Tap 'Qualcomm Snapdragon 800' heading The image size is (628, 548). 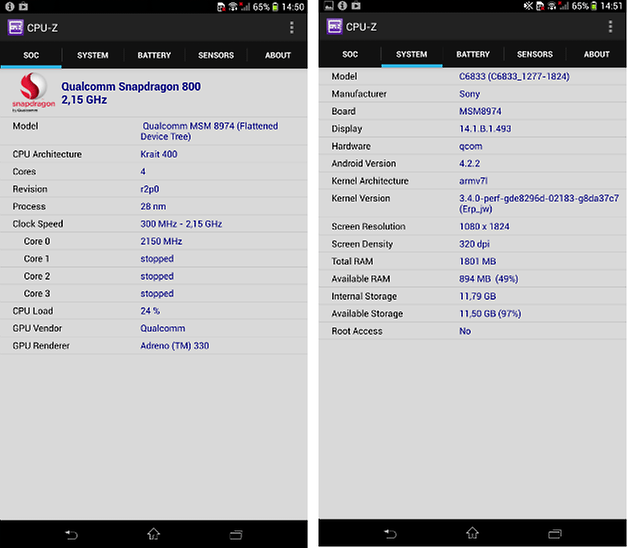pyautogui.click(x=131, y=87)
